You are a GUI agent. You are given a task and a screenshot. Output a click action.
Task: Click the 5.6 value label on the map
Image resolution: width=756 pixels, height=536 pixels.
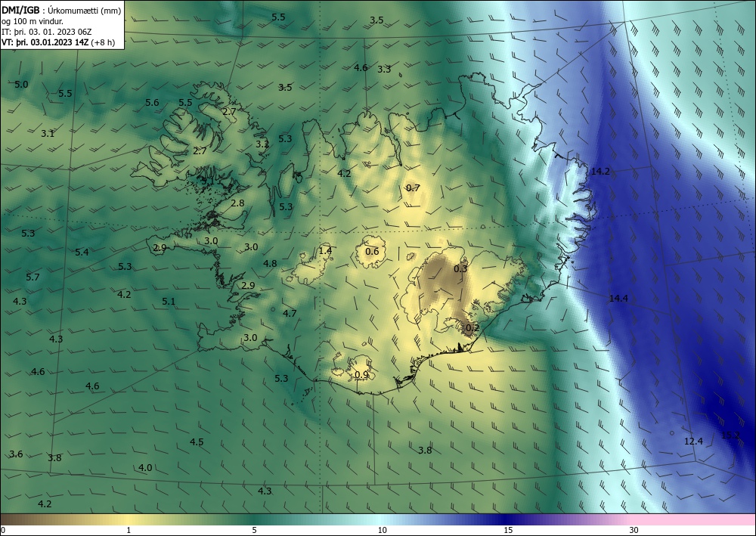point(152,102)
